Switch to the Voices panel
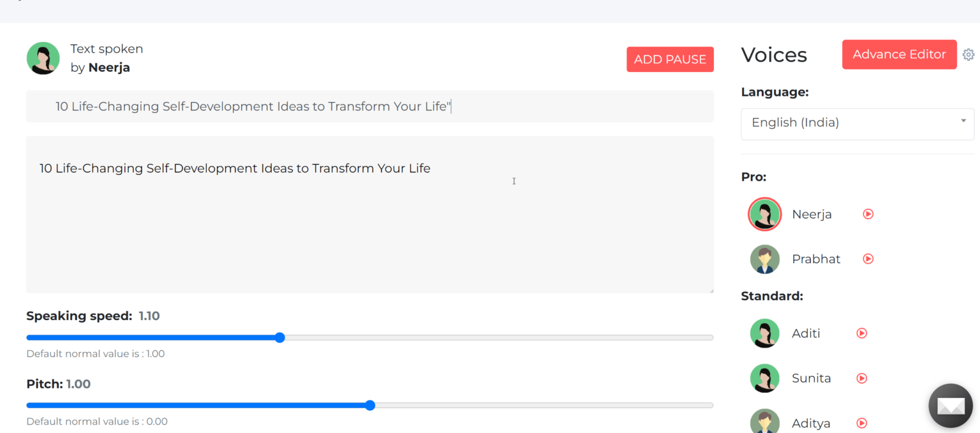The image size is (980, 433). click(x=773, y=55)
